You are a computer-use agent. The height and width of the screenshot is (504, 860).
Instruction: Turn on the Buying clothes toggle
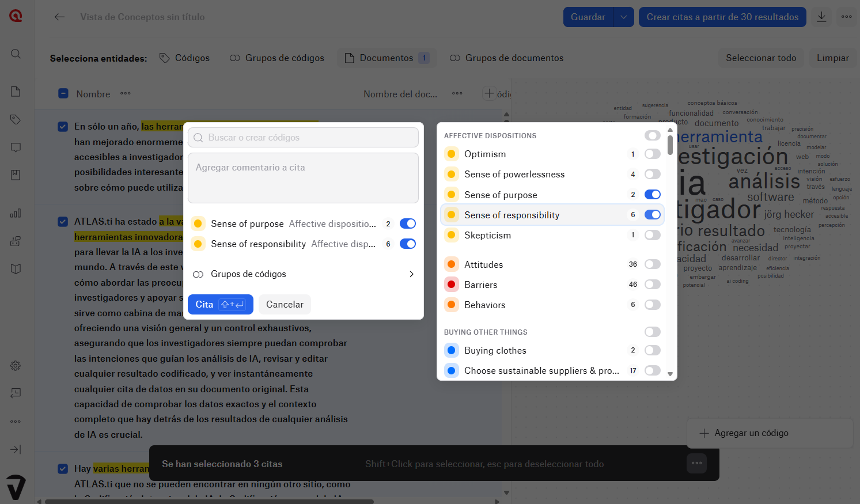point(652,350)
